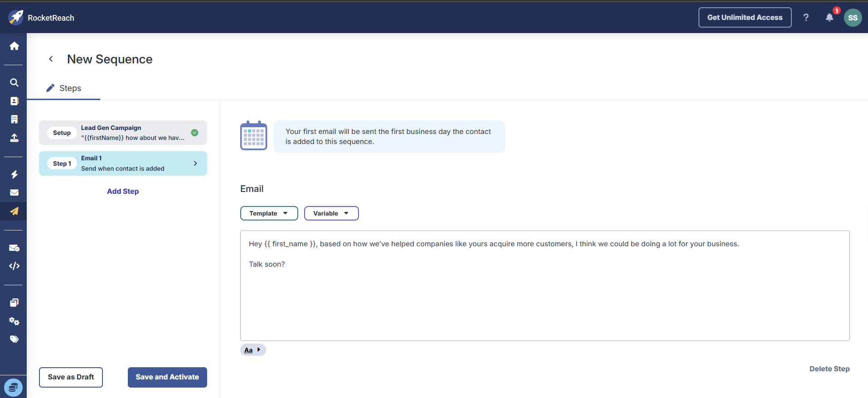
Task: Click the New Sequence title
Action: (110, 59)
